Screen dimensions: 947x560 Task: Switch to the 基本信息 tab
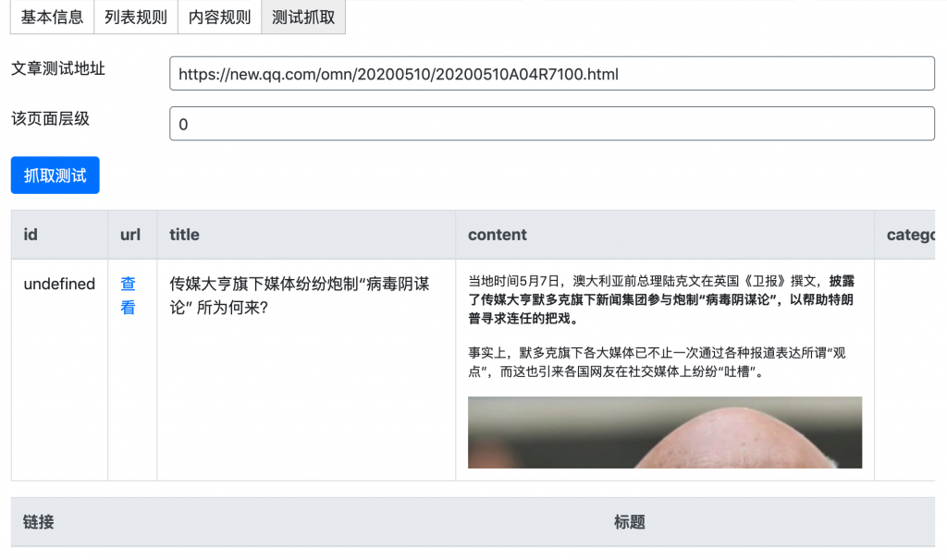[52, 17]
